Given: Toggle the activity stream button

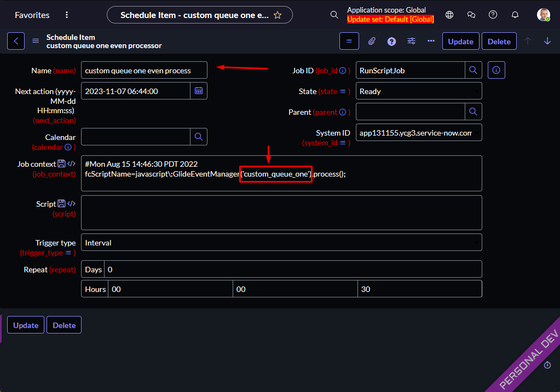Looking at the screenshot, I should (349, 41).
